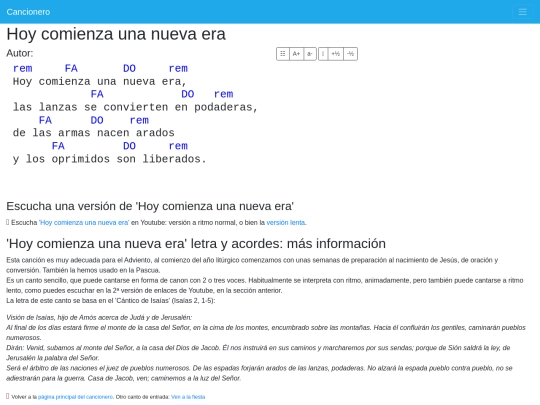
Task: Click paragraph starting 'Esta canción es muy adecuada'
Action: pos(252,265)
